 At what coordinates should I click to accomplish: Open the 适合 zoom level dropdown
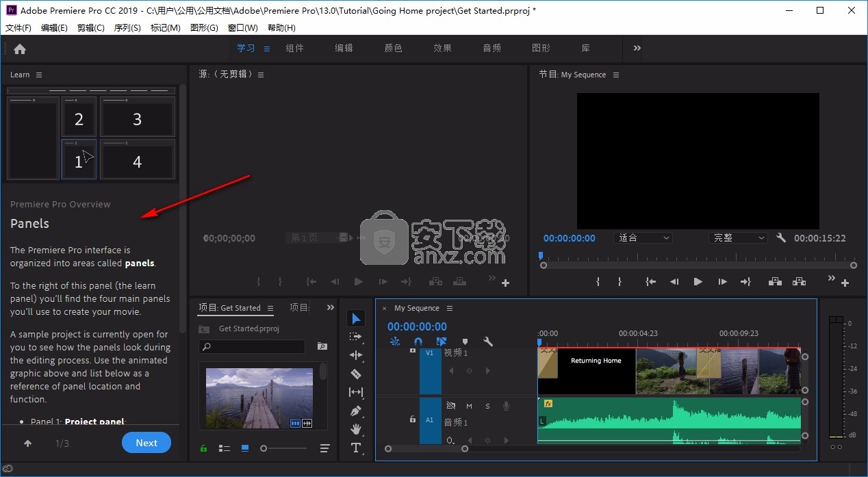coord(643,238)
